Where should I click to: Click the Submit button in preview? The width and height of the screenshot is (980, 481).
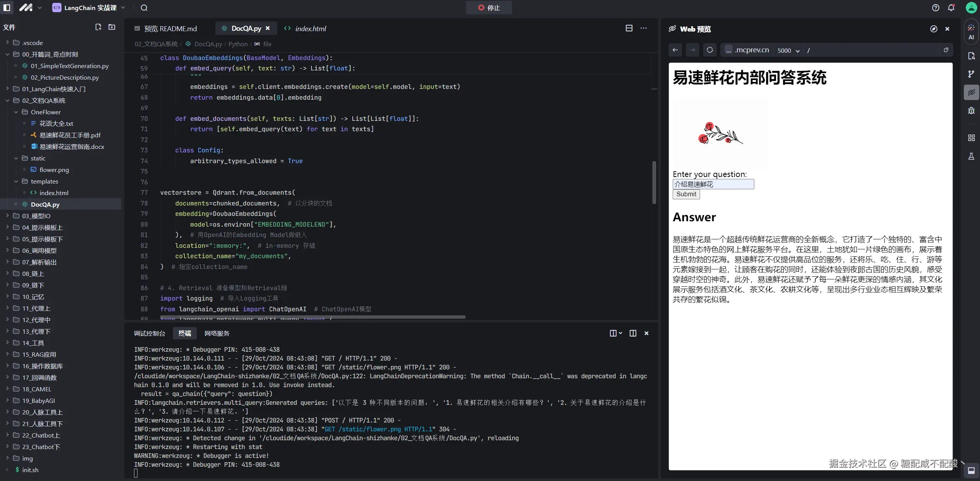point(686,194)
